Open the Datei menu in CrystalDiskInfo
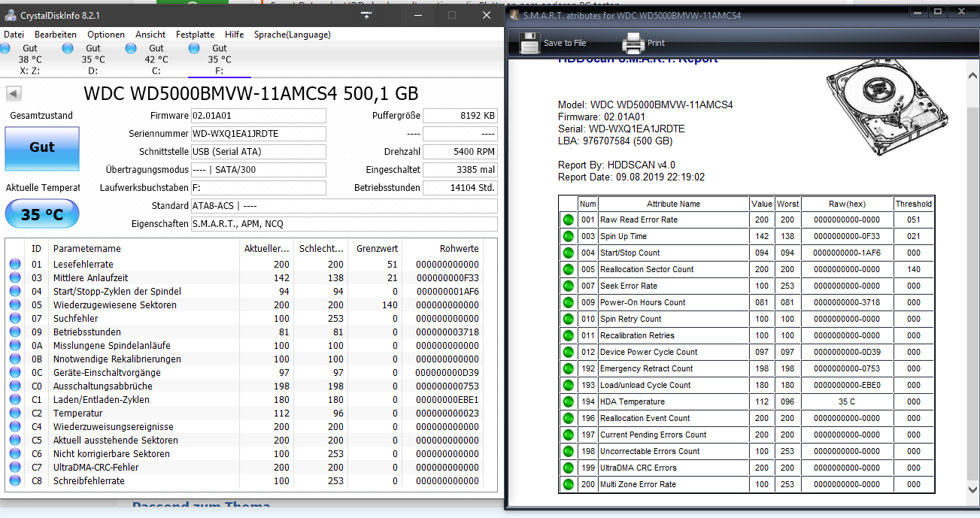The width and height of the screenshot is (980, 518). (14, 35)
